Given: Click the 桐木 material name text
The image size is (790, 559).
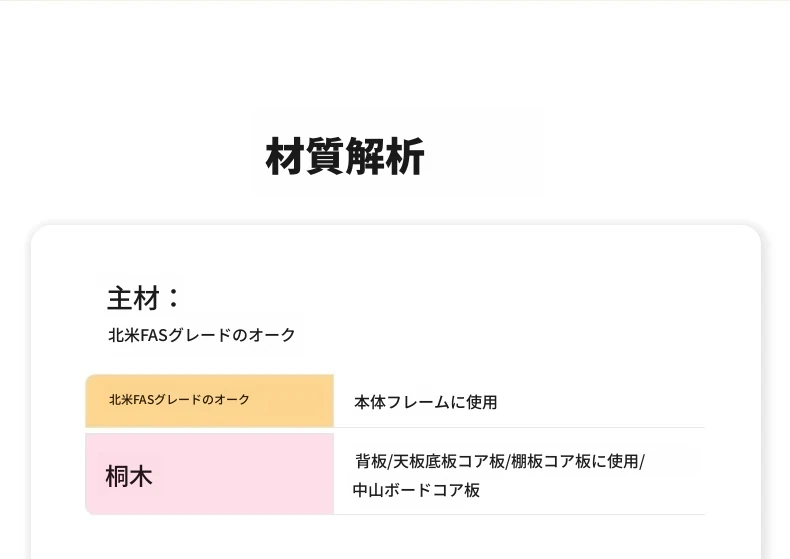Looking at the screenshot, I should [129, 476].
